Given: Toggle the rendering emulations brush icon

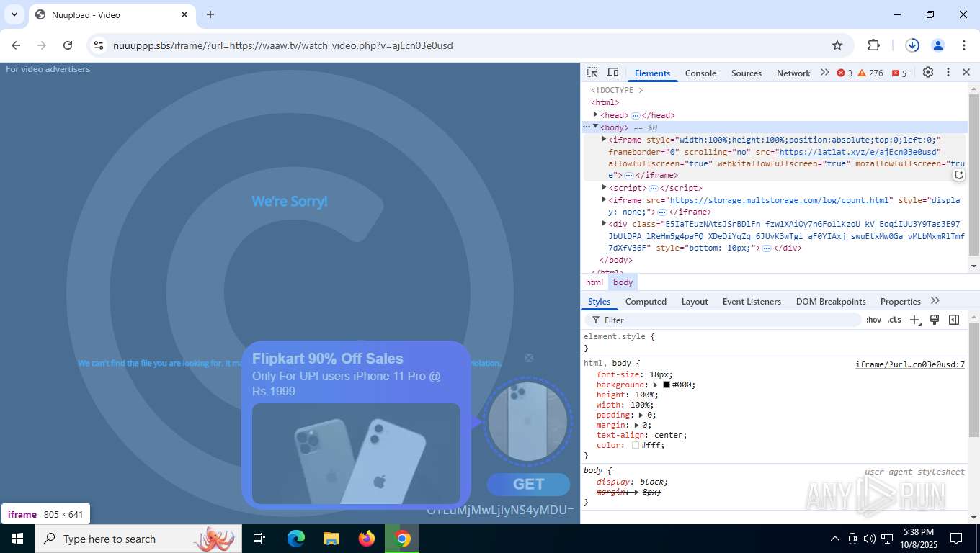Looking at the screenshot, I should click(x=935, y=320).
